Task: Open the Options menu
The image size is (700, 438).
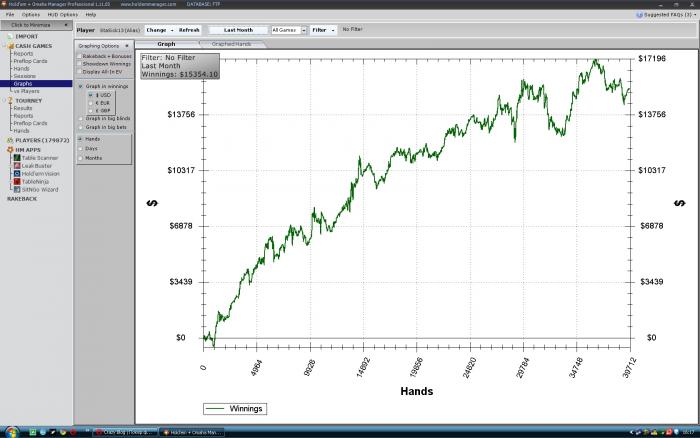Action: click(30, 15)
